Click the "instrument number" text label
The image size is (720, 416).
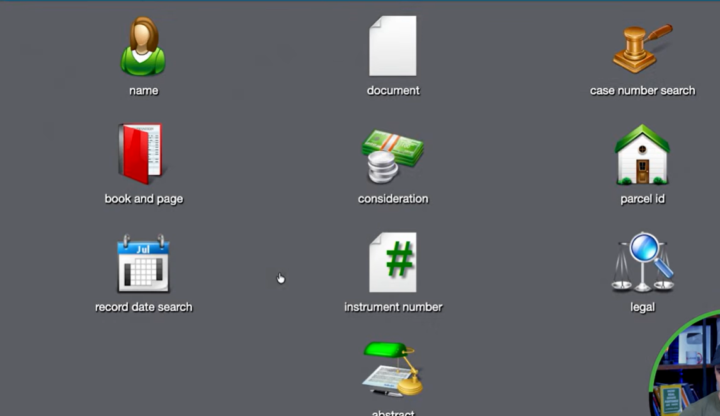[393, 307]
